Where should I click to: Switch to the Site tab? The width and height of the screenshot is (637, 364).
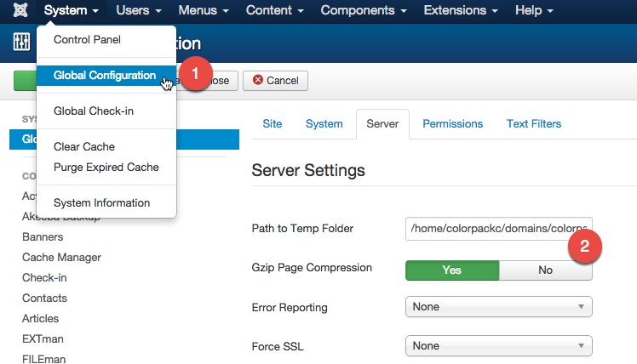(273, 124)
